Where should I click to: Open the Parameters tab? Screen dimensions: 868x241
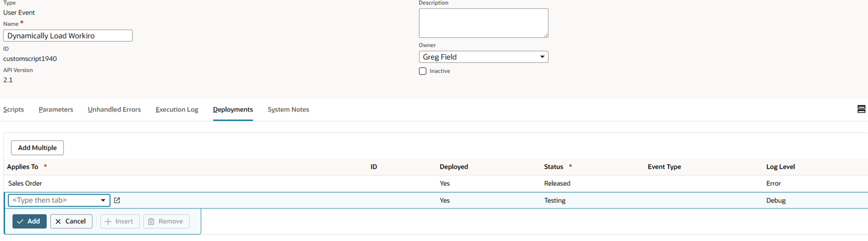pyautogui.click(x=55, y=110)
